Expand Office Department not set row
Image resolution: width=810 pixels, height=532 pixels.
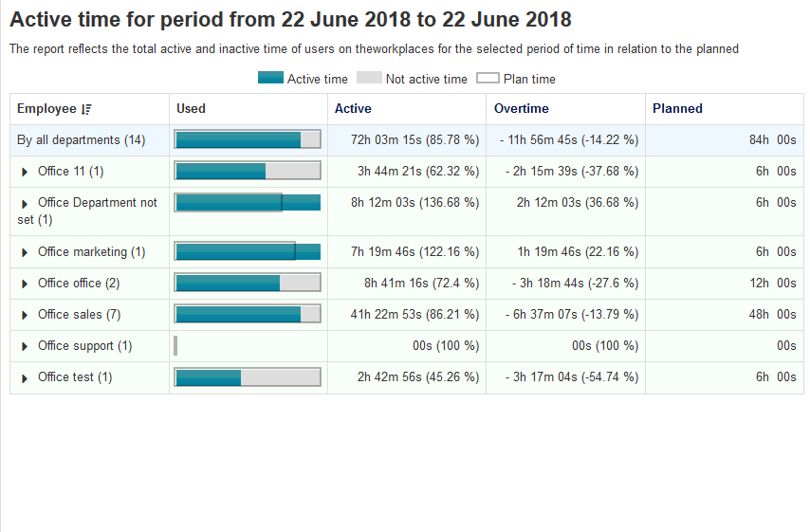click(x=25, y=203)
